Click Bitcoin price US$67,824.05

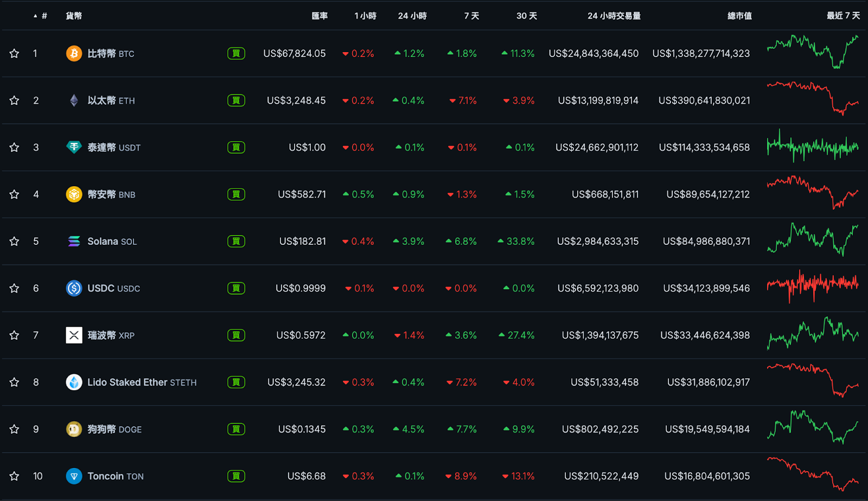tap(295, 53)
